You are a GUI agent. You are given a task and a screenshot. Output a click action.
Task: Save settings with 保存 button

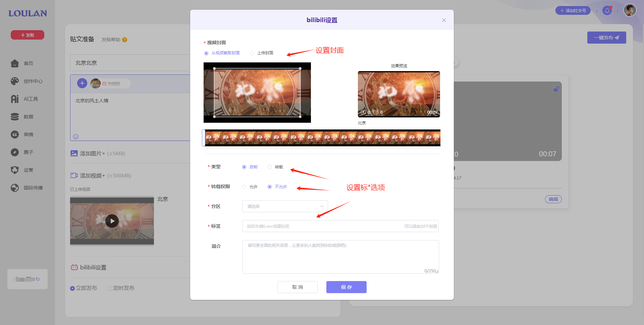(346, 287)
